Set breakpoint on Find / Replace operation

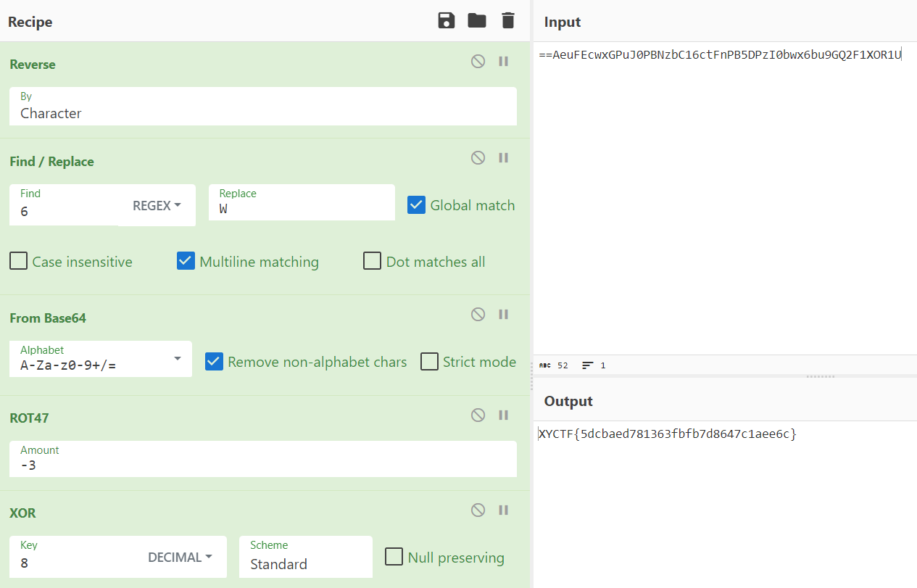[503, 158]
